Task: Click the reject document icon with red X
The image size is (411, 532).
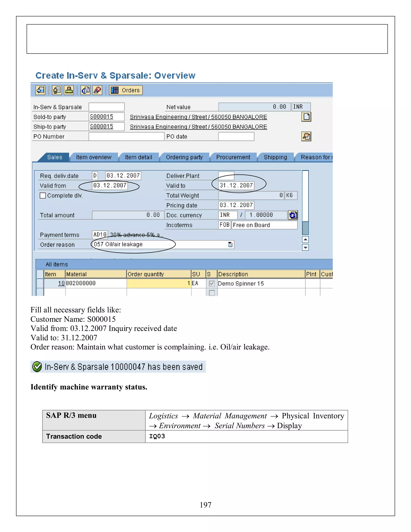Action: pyautogui.click(x=97, y=90)
